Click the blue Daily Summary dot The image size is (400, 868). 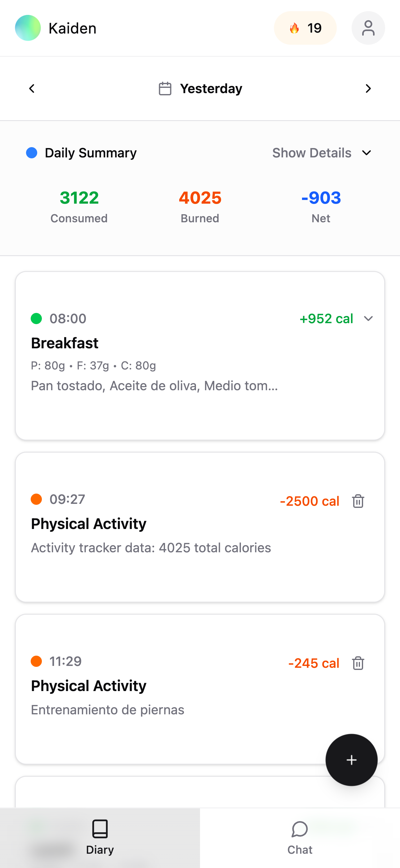coord(32,153)
